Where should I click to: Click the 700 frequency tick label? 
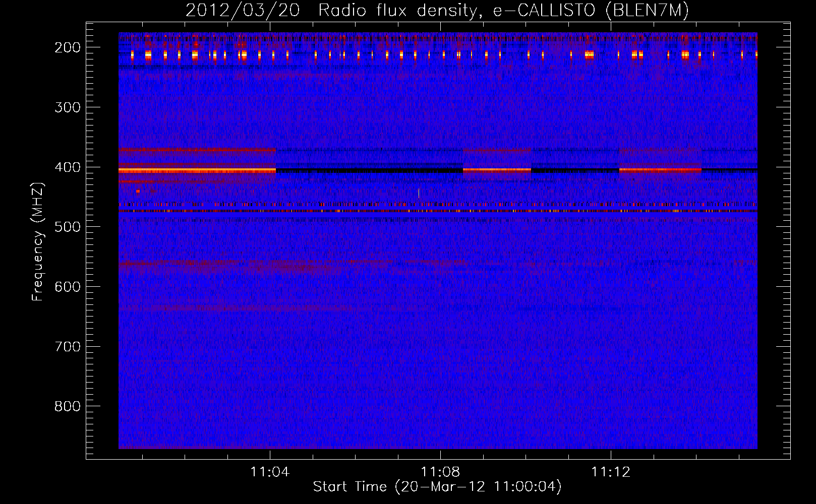[67, 347]
